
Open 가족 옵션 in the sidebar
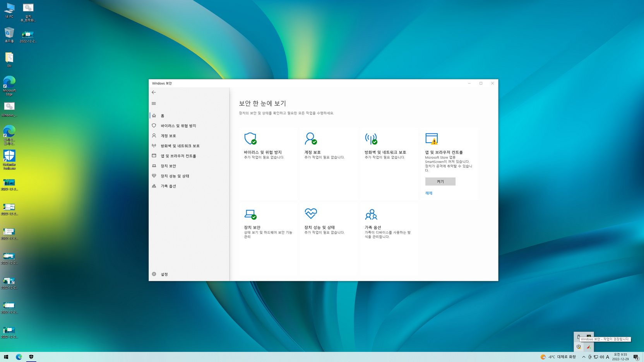(189, 186)
